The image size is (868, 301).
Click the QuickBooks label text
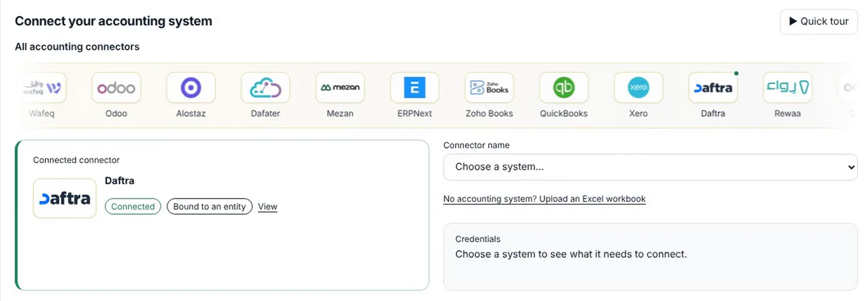(x=564, y=114)
